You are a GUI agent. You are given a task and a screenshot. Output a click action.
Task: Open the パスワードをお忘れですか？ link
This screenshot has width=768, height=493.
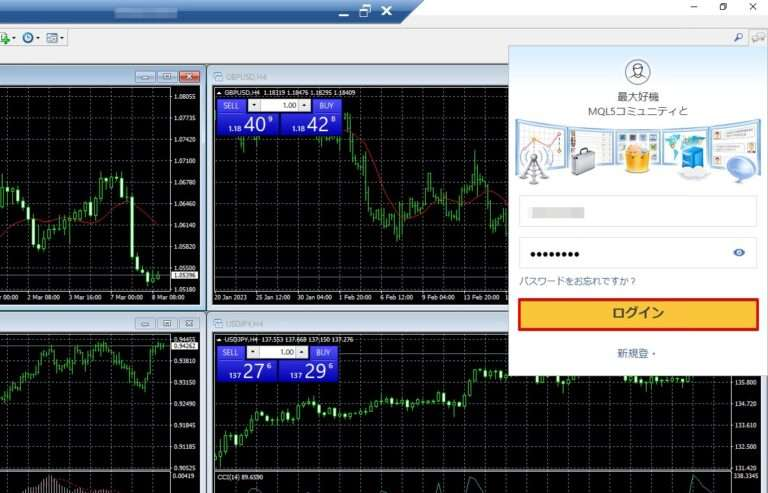(x=577, y=281)
